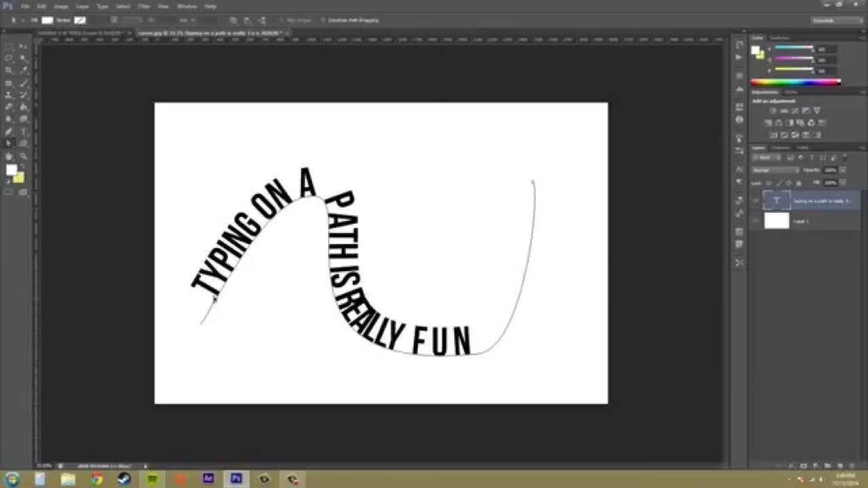Open the layer blend mode dropdown
The width and height of the screenshot is (868, 488).
[776, 169]
